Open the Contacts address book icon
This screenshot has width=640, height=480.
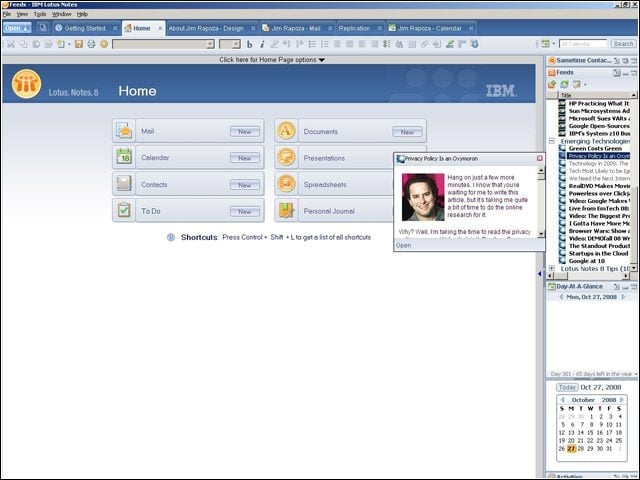click(x=124, y=184)
